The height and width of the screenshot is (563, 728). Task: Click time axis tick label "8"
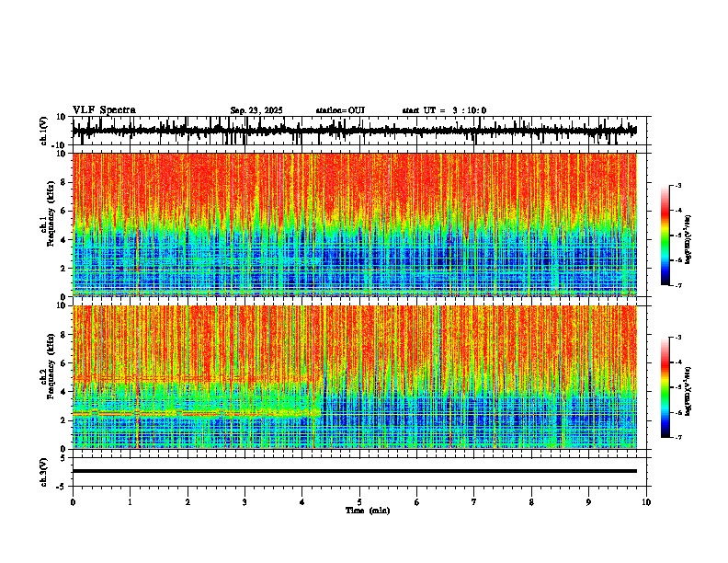[x=531, y=502]
